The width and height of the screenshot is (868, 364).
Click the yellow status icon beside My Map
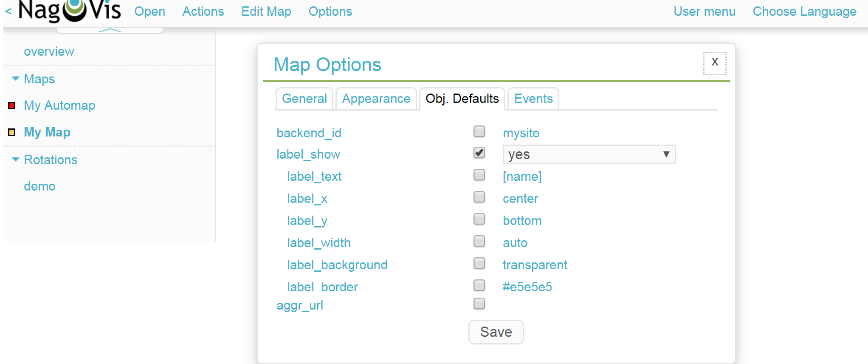click(x=11, y=132)
